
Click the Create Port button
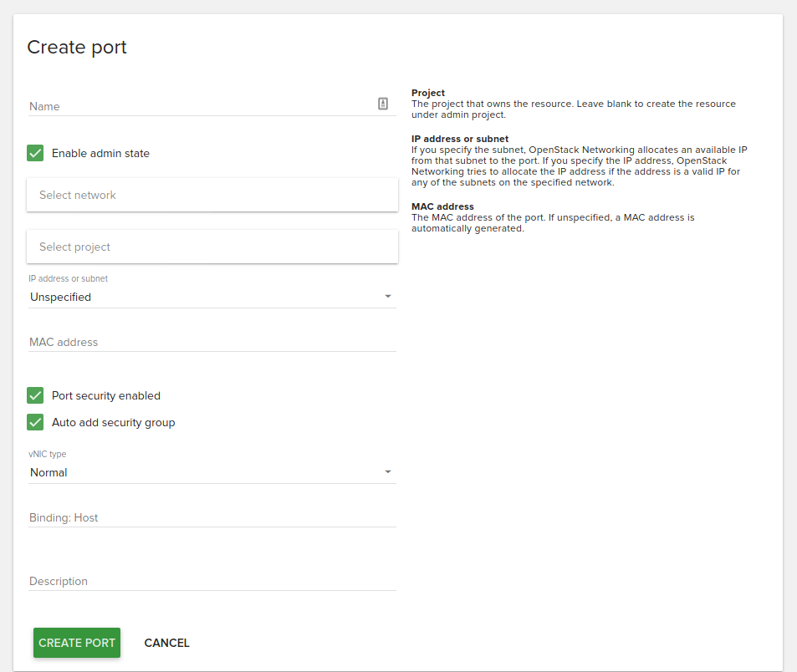pos(77,643)
